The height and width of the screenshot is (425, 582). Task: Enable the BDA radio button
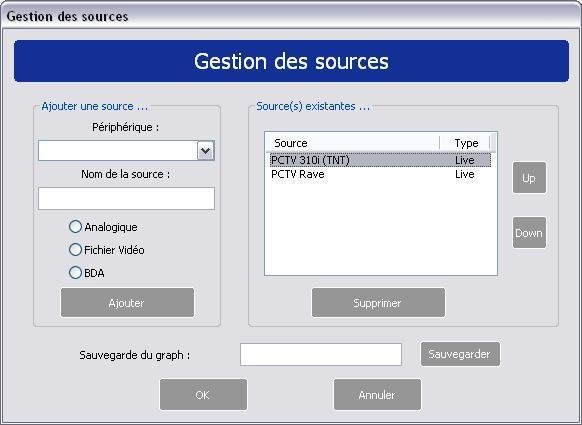[75, 272]
